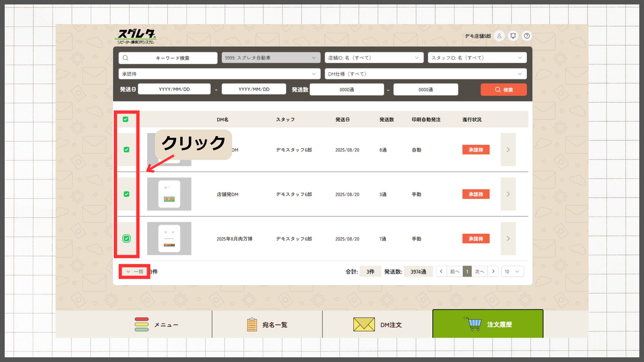The height and width of the screenshot is (362, 644).
Task: Uncheck the 店舗発DM row checkbox
Action: pyautogui.click(x=126, y=194)
